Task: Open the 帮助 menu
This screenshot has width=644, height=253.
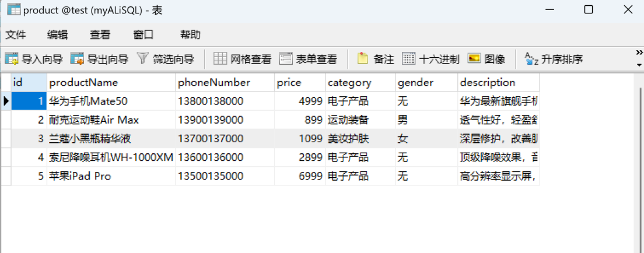Action: (x=191, y=35)
